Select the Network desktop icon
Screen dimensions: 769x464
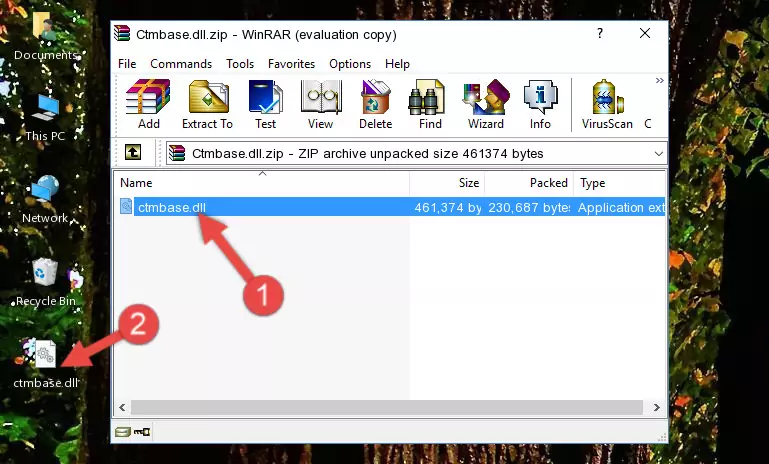point(45,200)
